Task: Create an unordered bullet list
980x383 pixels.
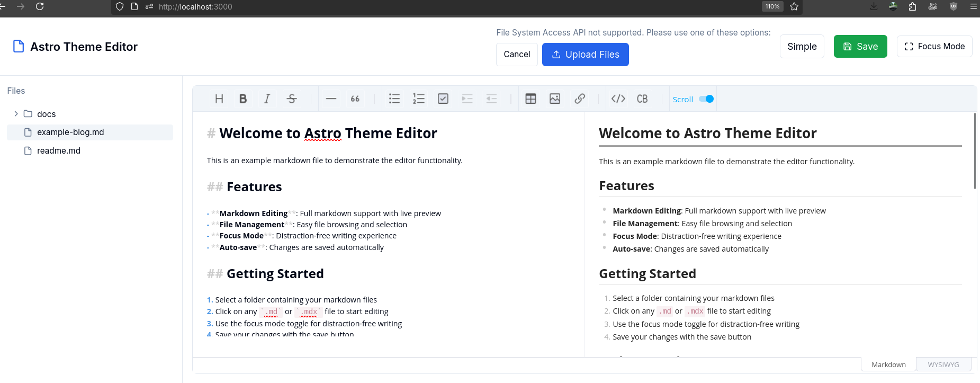Action: (x=394, y=99)
